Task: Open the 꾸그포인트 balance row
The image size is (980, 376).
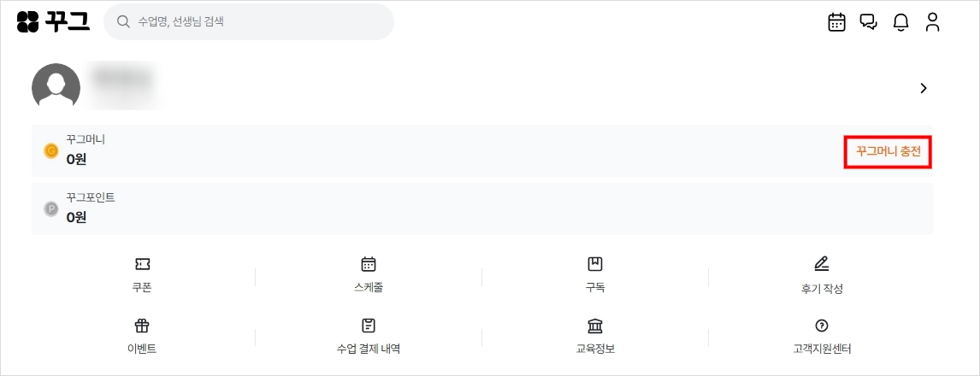Action: coord(481,209)
